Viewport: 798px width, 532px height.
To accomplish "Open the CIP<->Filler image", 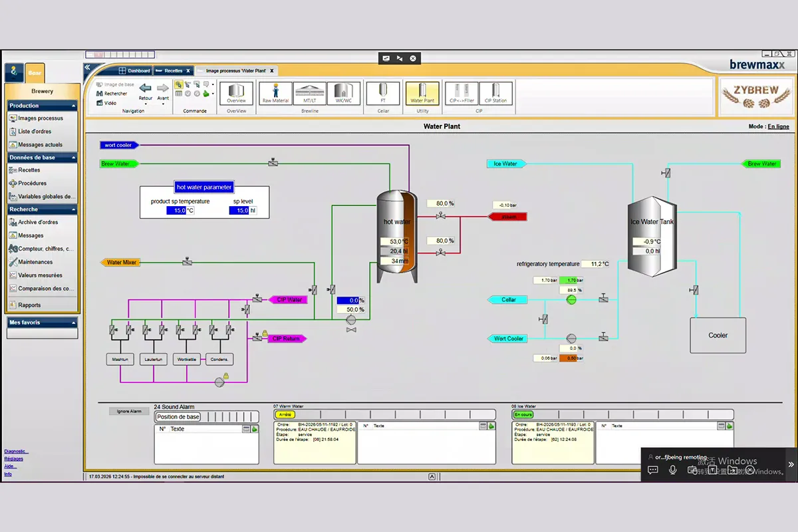I will tap(462, 93).
